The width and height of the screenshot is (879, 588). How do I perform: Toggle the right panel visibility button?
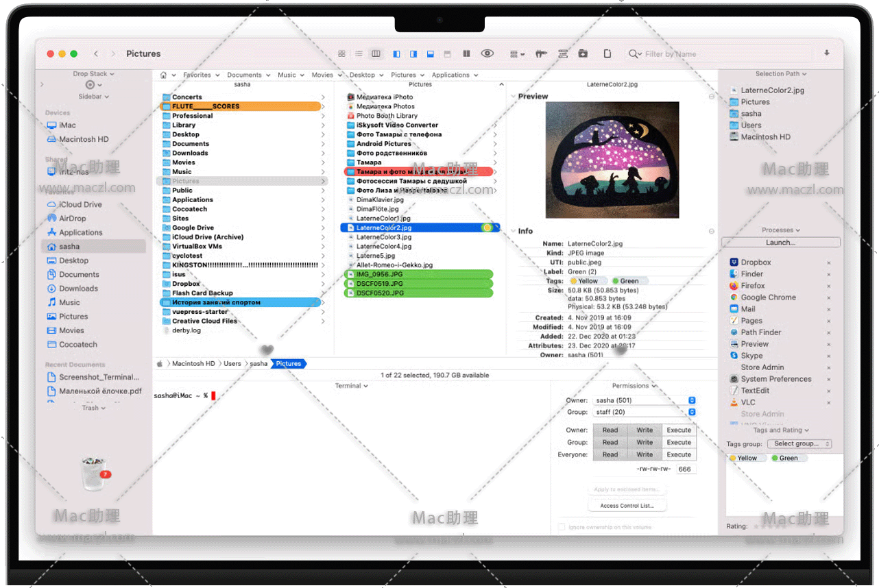click(413, 53)
